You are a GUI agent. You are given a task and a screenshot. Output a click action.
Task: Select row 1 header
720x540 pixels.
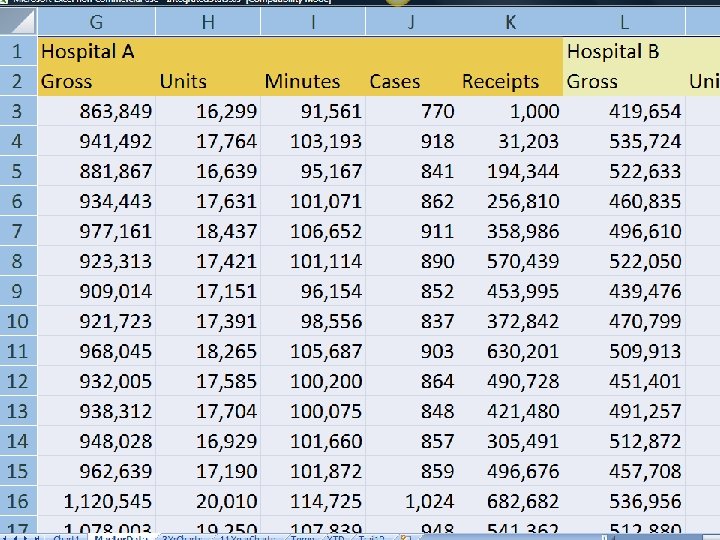tap(18, 50)
